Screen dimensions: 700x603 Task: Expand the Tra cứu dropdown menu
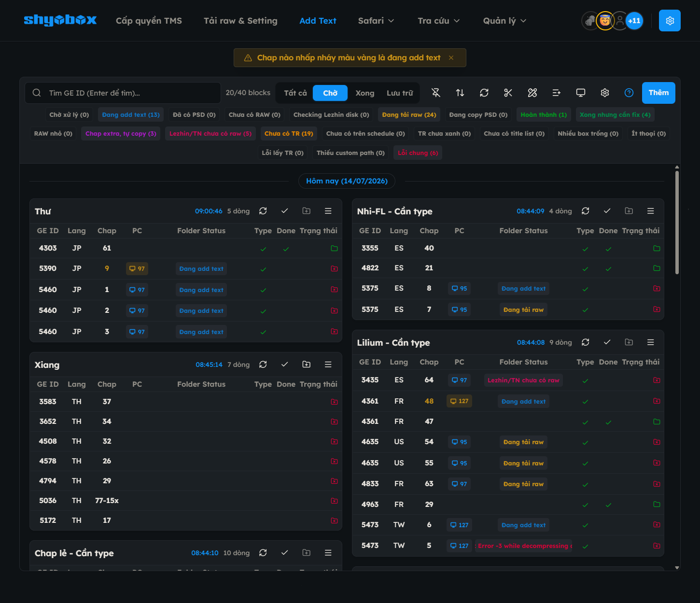[439, 21]
